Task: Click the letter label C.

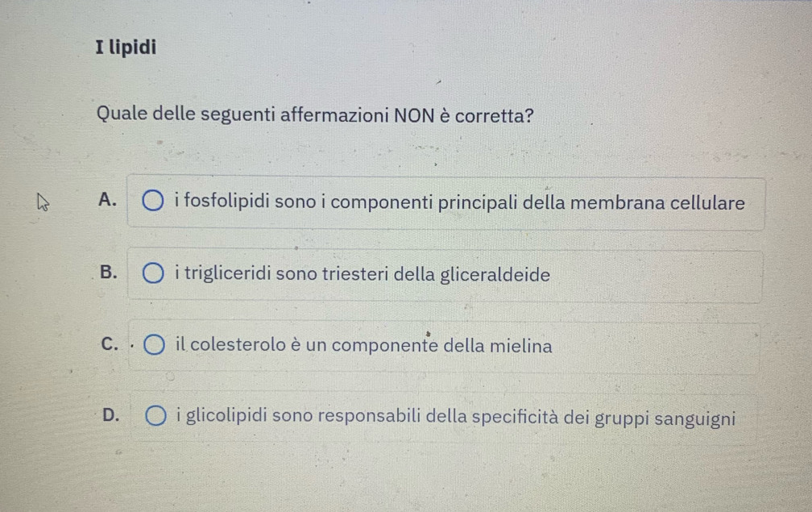Action: pyautogui.click(x=109, y=346)
